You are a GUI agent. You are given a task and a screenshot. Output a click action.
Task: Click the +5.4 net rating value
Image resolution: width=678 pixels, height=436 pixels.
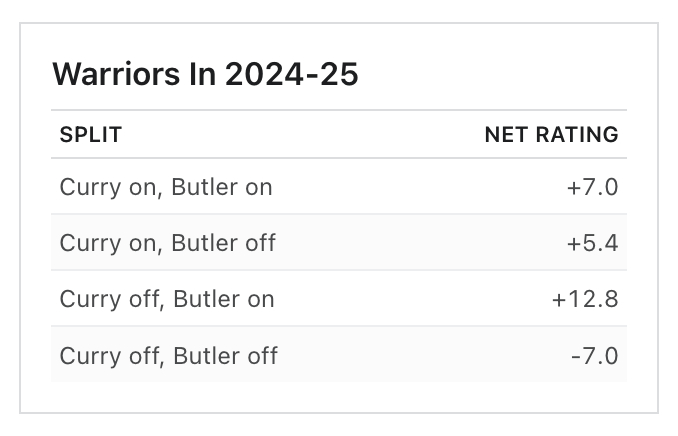coord(594,243)
